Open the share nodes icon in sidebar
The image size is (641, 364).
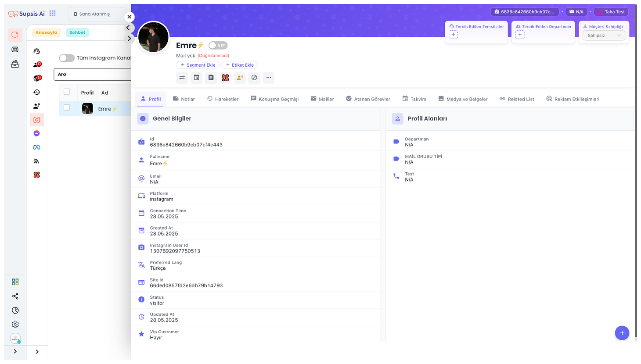click(x=15, y=296)
